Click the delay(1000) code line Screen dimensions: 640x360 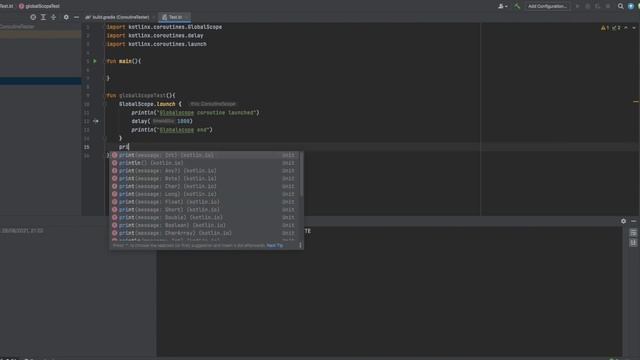coord(162,121)
